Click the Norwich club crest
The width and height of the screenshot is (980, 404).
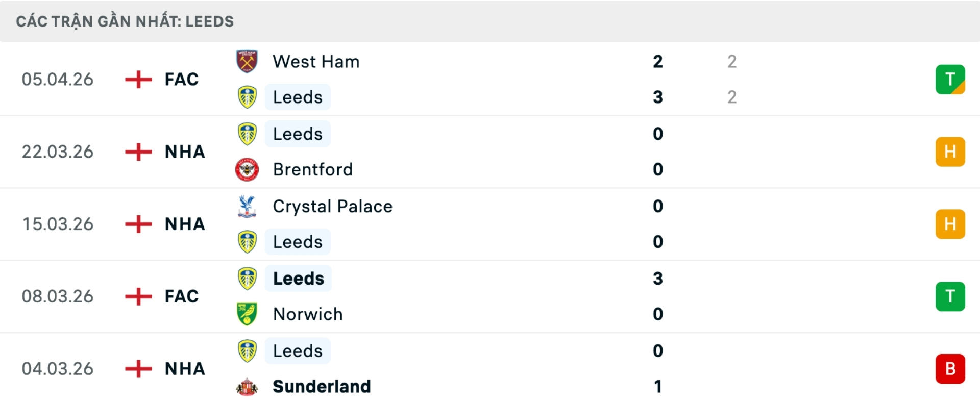coord(247,314)
